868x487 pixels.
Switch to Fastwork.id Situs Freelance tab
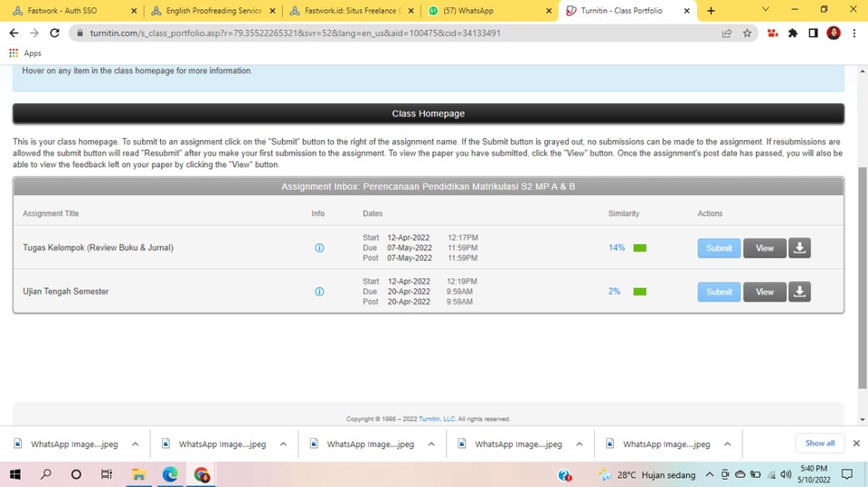tap(354, 11)
